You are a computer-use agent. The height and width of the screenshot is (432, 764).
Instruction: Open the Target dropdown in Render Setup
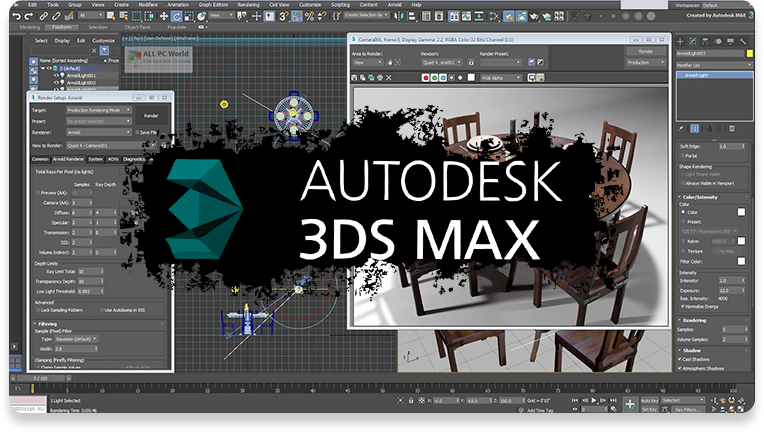(x=98, y=110)
